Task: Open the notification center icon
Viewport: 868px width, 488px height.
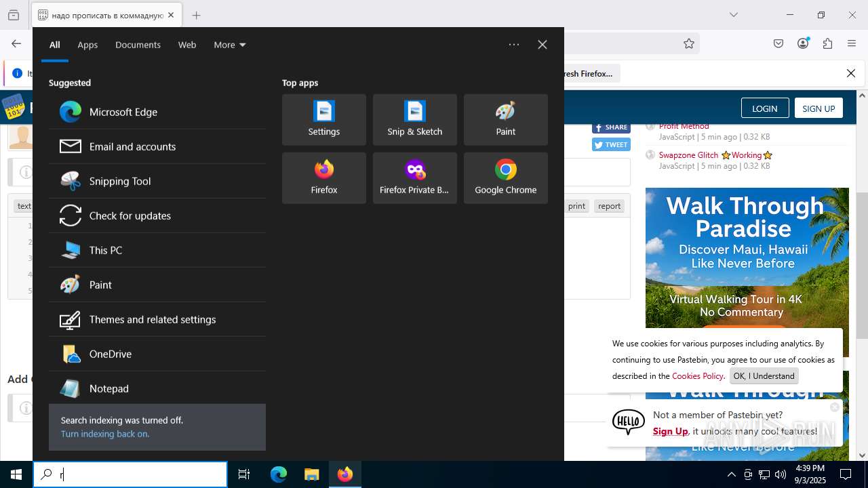Action: click(x=846, y=474)
